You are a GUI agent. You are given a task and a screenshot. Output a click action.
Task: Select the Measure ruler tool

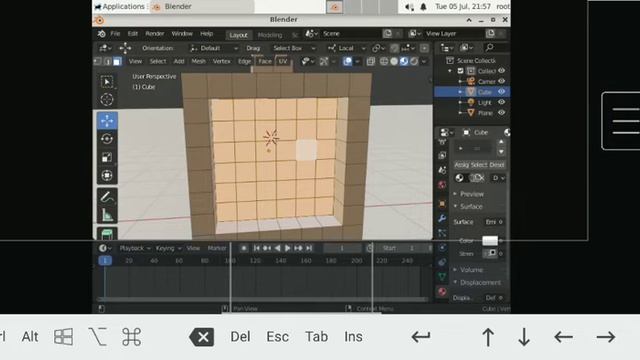(x=107, y=215)
